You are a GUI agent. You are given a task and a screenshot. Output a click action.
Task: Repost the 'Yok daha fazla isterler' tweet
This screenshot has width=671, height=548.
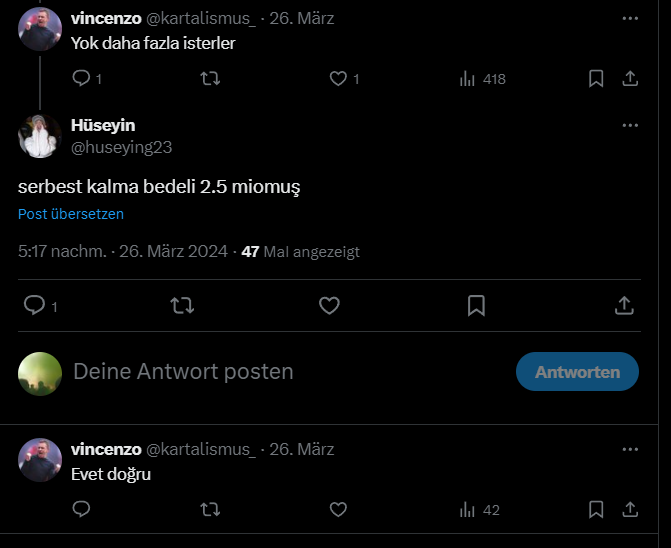pyautogui.click(x=210, y=78)
